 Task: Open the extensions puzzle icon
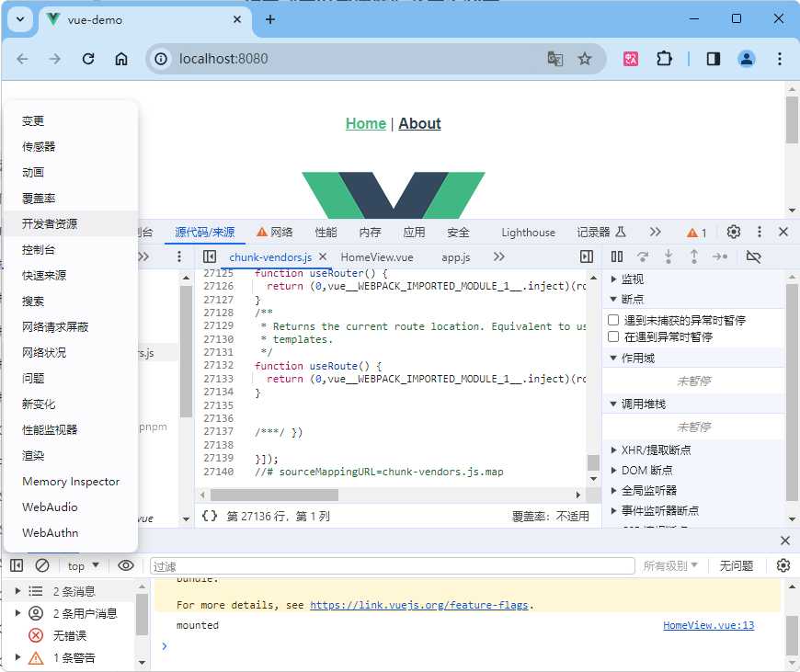point(664,59)
